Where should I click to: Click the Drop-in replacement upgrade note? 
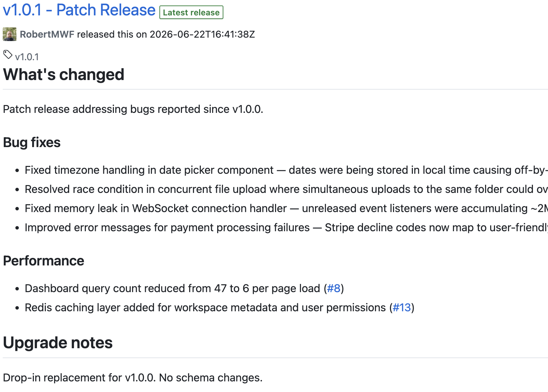tap(133, 378)
